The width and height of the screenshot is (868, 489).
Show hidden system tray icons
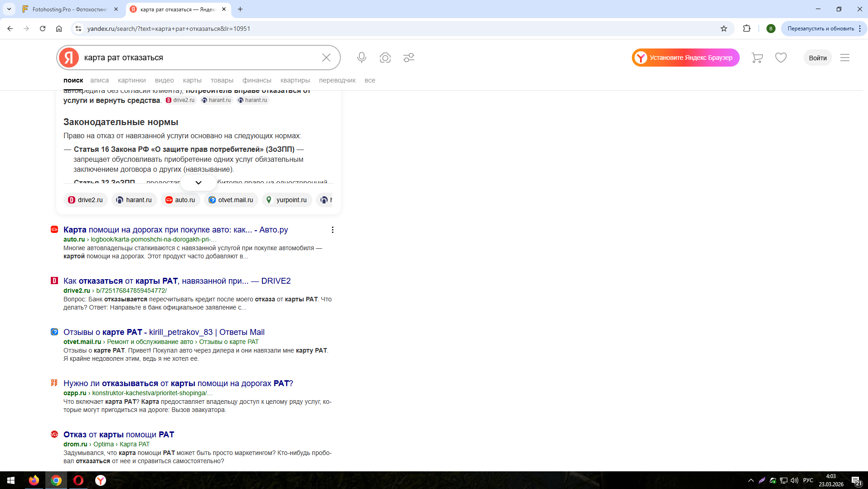click(x=751, y=480)
